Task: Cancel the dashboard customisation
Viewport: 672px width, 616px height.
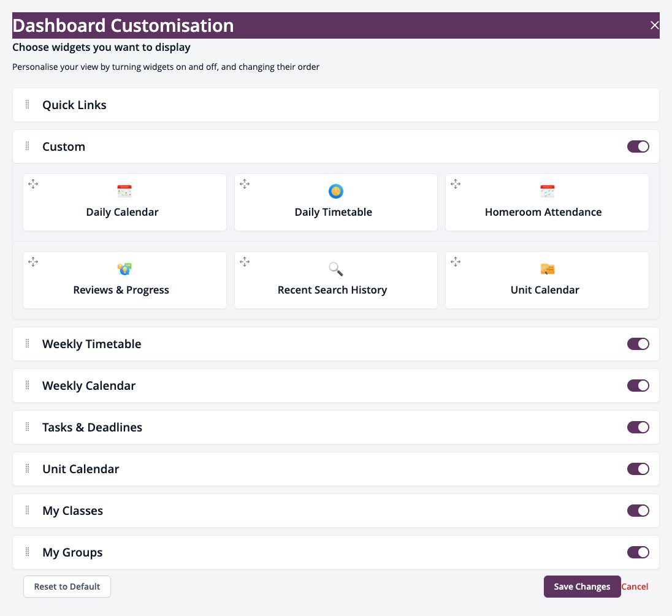Action: pos(635,587)
